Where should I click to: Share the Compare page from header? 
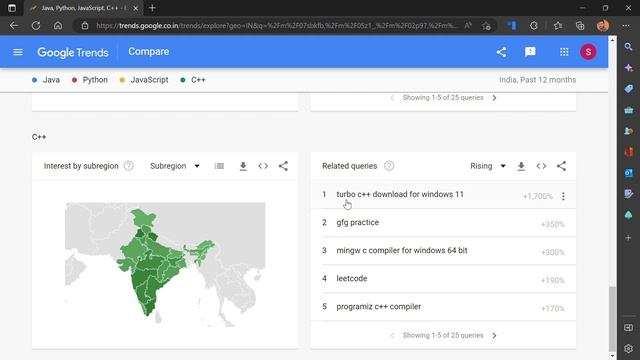[x=501, y=52]
